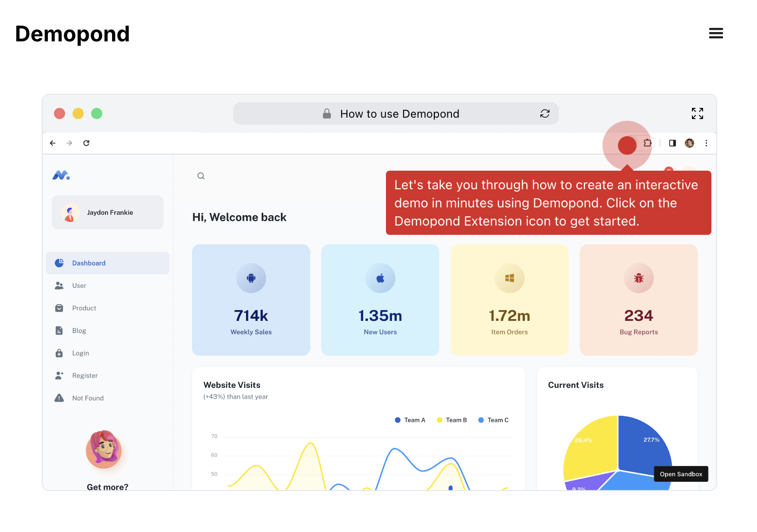
Task: Click the Demopond logo heading
Action: pyautogui.click(x=73, y=34)
